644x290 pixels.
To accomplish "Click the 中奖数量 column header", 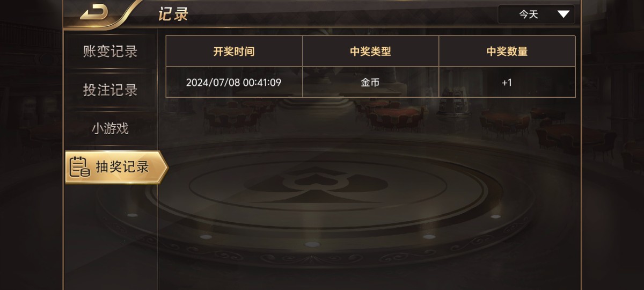I will 507,52.
